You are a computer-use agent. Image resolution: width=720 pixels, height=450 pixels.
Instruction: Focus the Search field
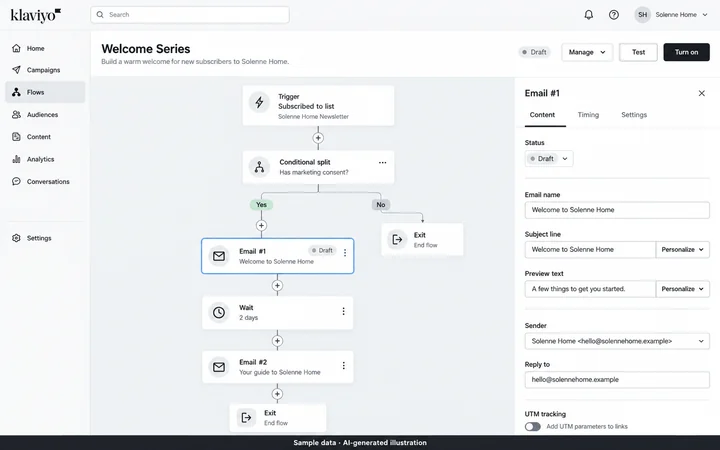[190, 15]
